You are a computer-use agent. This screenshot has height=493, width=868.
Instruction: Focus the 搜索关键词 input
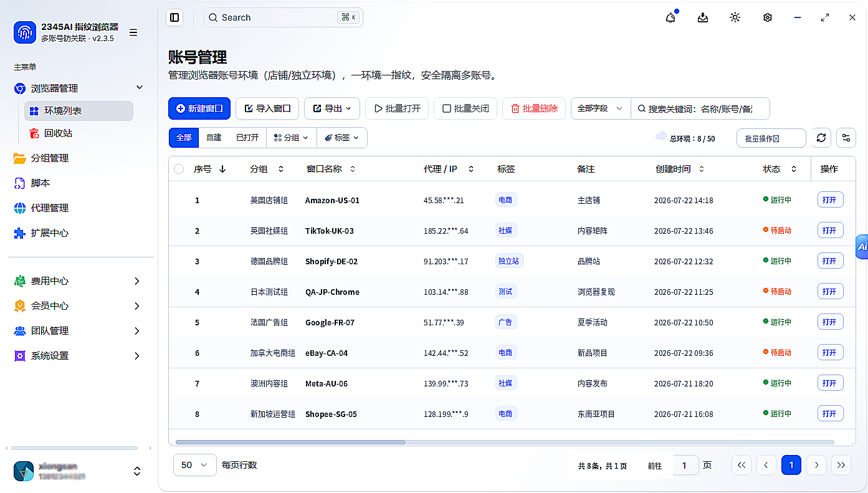coord(700,108)
